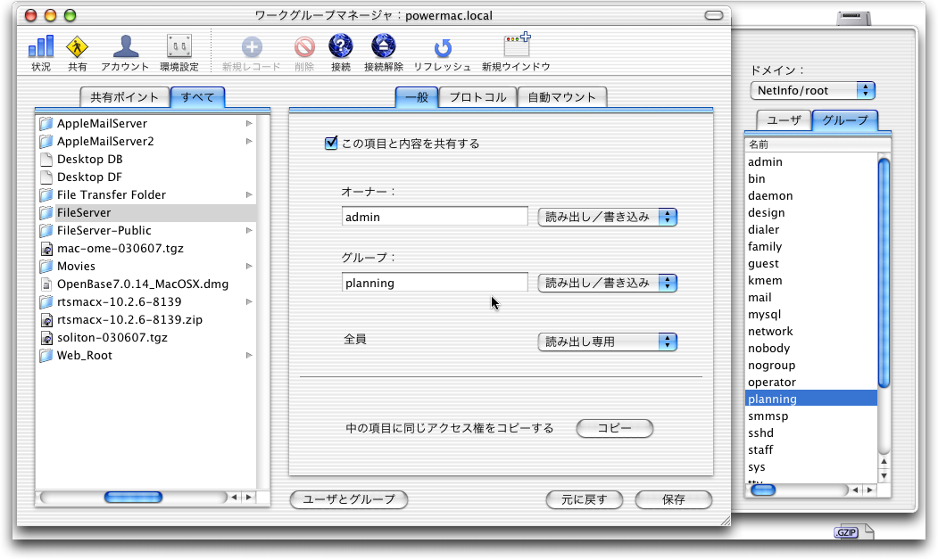The image size is (938, 560).
Task: Click the file list horizontal scrollbar thumb
Action: pos(133,498)
